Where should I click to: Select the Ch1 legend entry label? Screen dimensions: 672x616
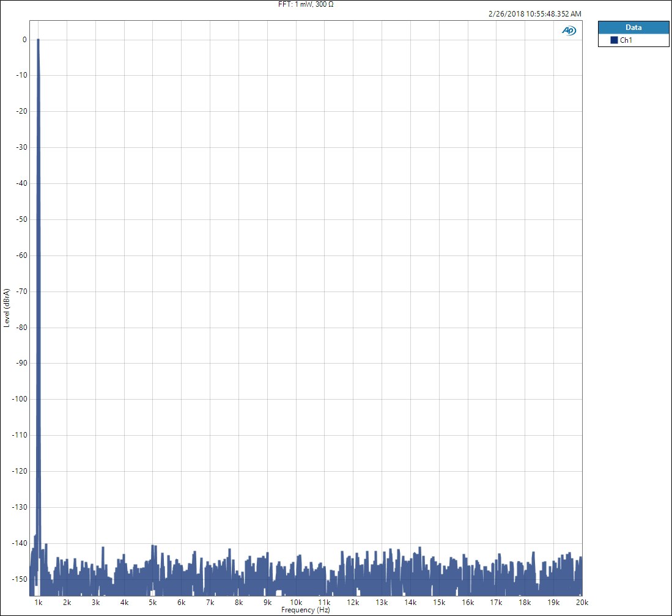coord(626,40)
